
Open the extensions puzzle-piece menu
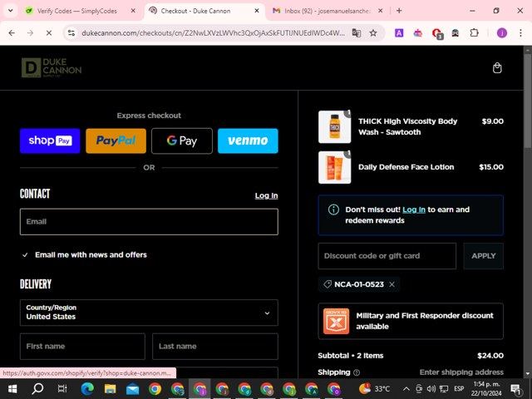(474, 33)
